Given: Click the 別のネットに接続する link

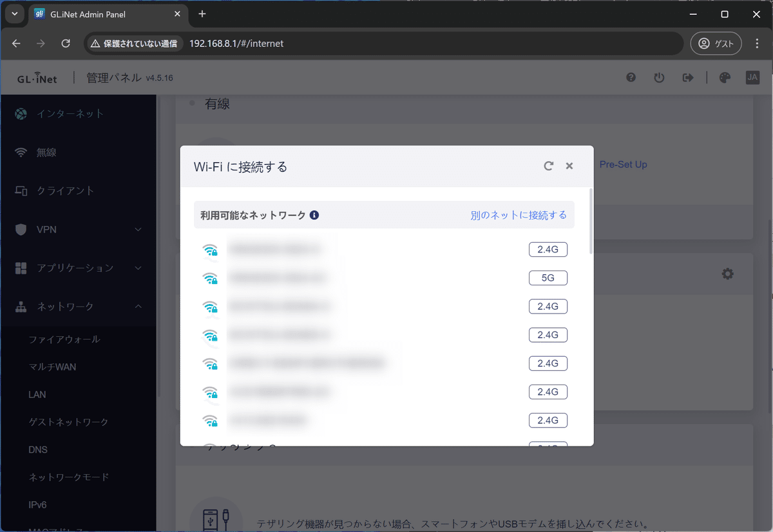Looking at the screenshot, I should 519,215.
